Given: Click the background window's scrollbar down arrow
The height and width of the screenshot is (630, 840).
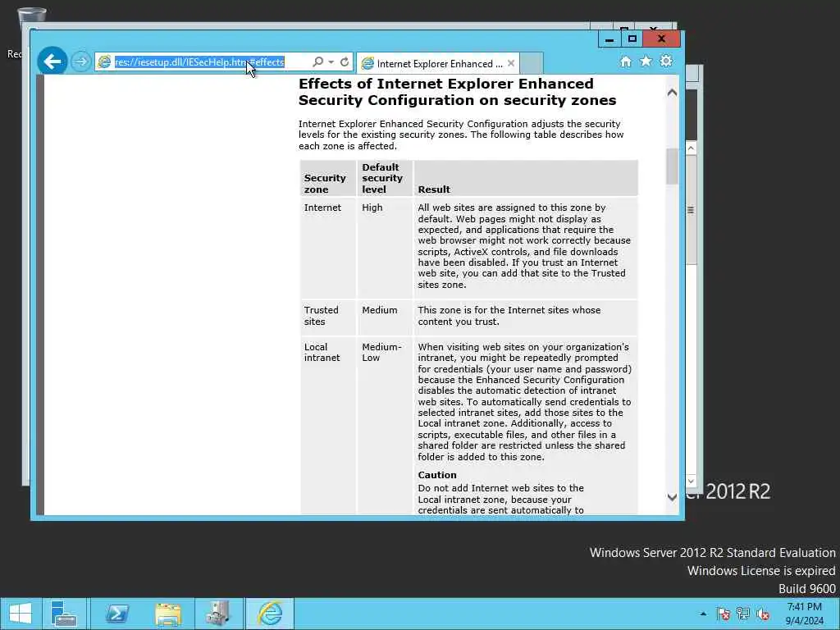Looking at the screenshot, I should (x=691, y=481).
